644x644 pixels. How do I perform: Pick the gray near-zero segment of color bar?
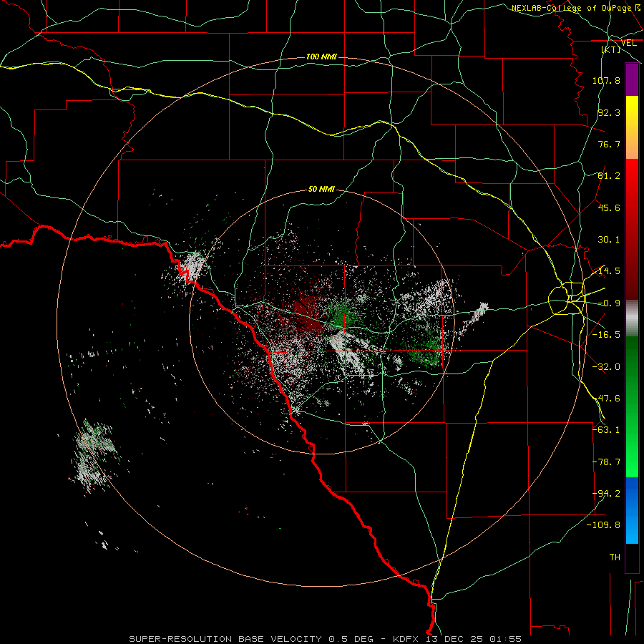[632, 318]
